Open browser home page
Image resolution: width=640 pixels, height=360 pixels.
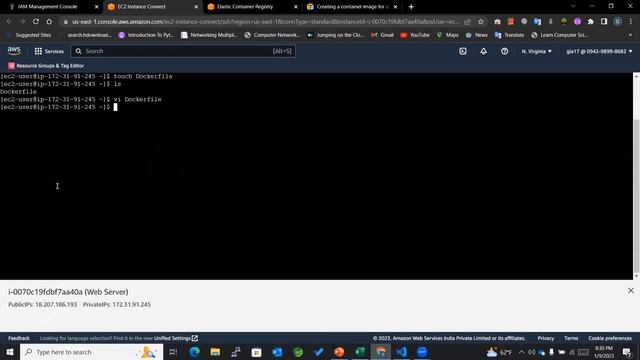click(49, 22)
